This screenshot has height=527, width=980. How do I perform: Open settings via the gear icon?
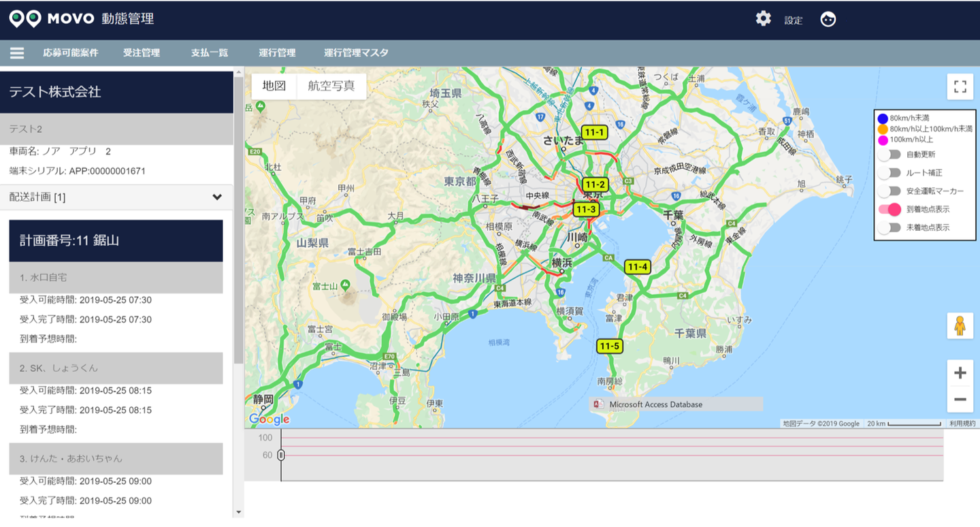pyautogui.click(x=763, y=19)
